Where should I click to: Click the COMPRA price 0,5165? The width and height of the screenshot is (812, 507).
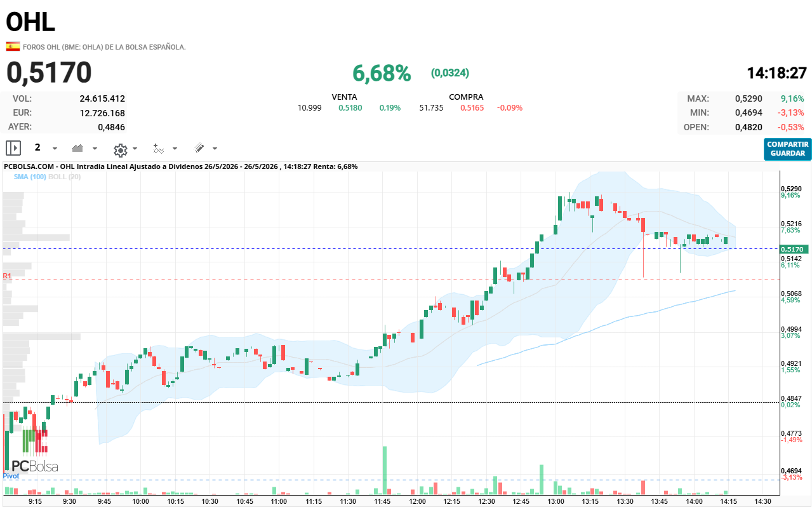point(472,108)
